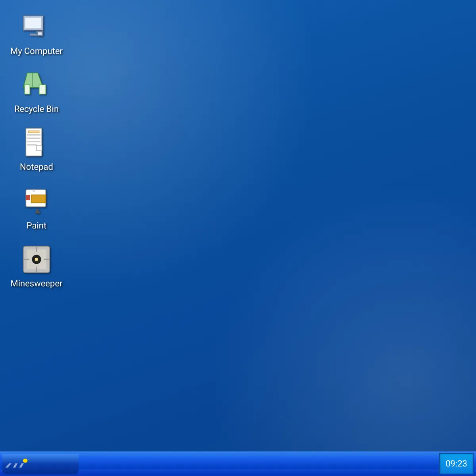The width and height of the screenshot is (476, 476).
Task: Click the "Minesweeper" text label
Action: point(36,284)
